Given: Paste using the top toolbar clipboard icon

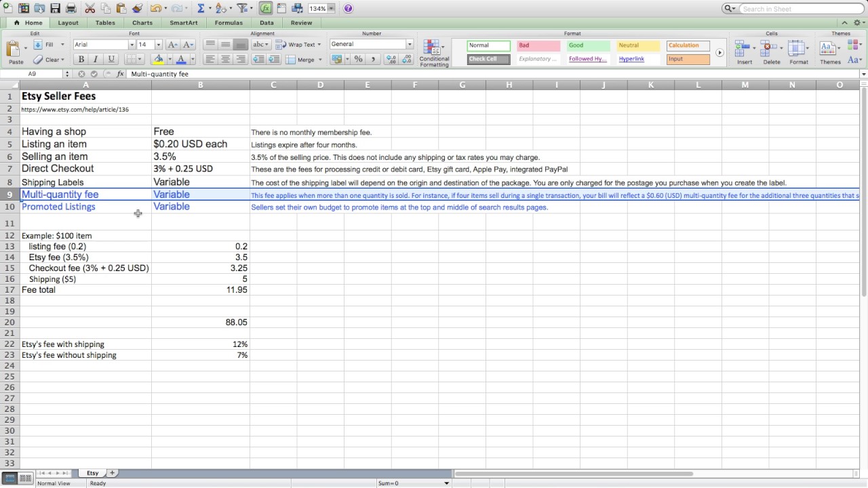Looking at the screenshot, I should 121,9.
